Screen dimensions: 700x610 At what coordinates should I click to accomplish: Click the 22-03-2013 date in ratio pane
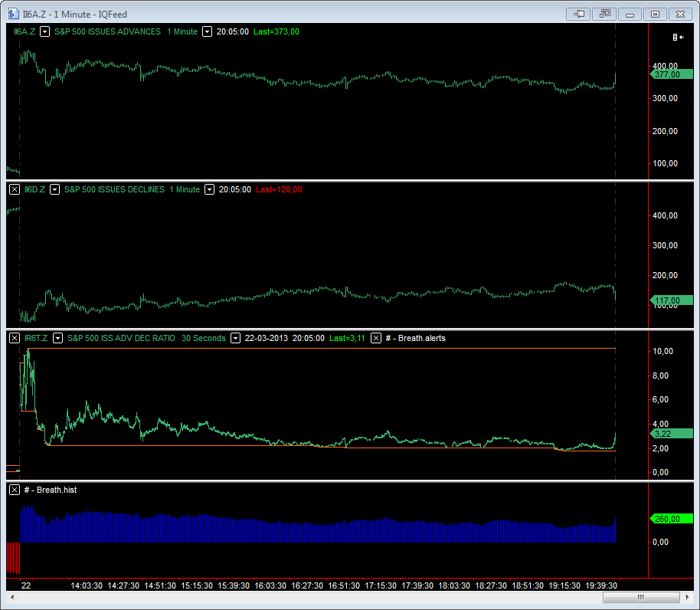click(x=267, y=338)
